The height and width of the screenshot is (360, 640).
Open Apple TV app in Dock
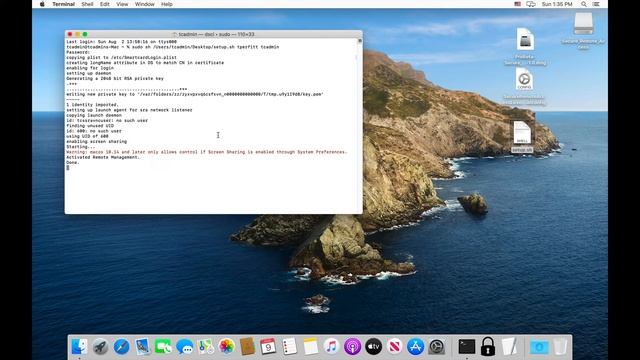click(x=373, y=347)
